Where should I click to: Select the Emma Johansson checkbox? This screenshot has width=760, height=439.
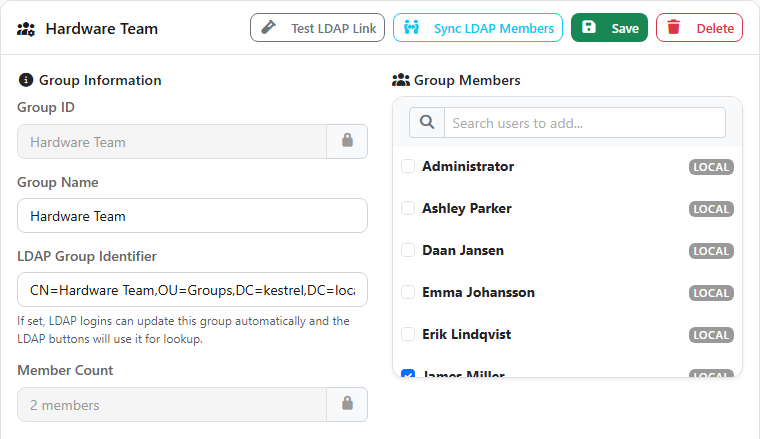tap(408, 292)
